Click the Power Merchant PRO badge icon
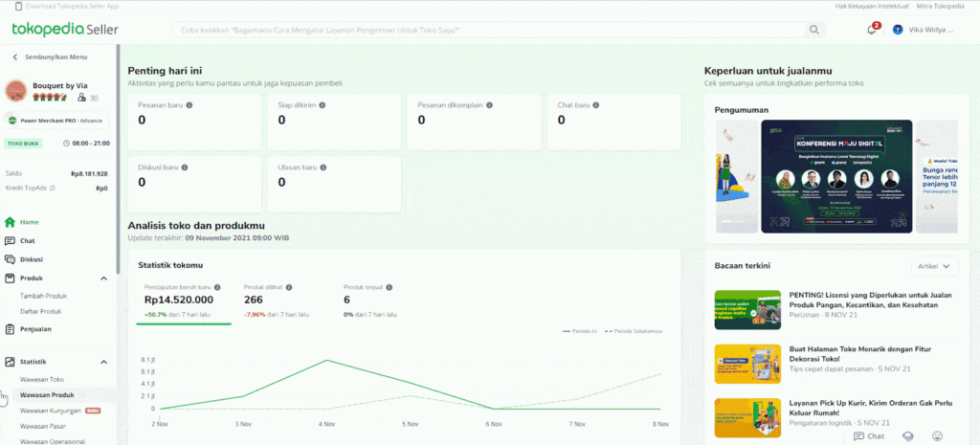Screen dimensions: 980x445 click(12, 120)
